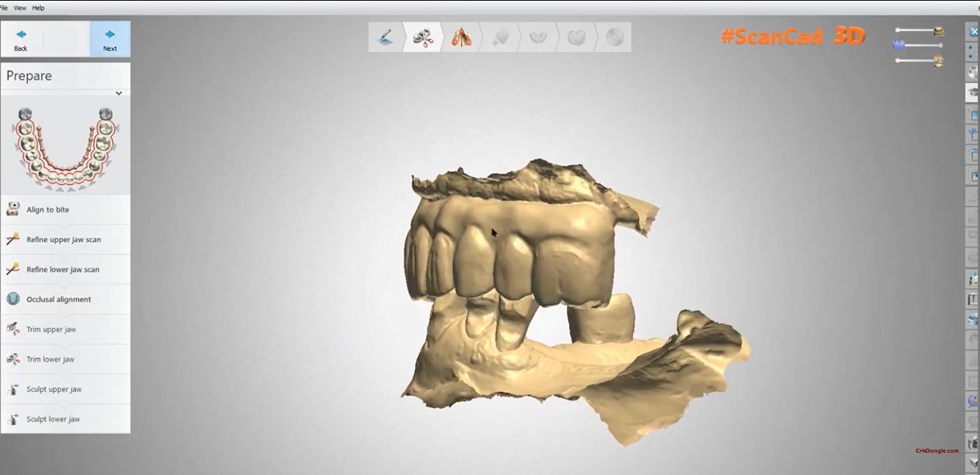Choose Trim lower jaw step
The width and height of the screenshot is (980, 475).
pos(50,360)
